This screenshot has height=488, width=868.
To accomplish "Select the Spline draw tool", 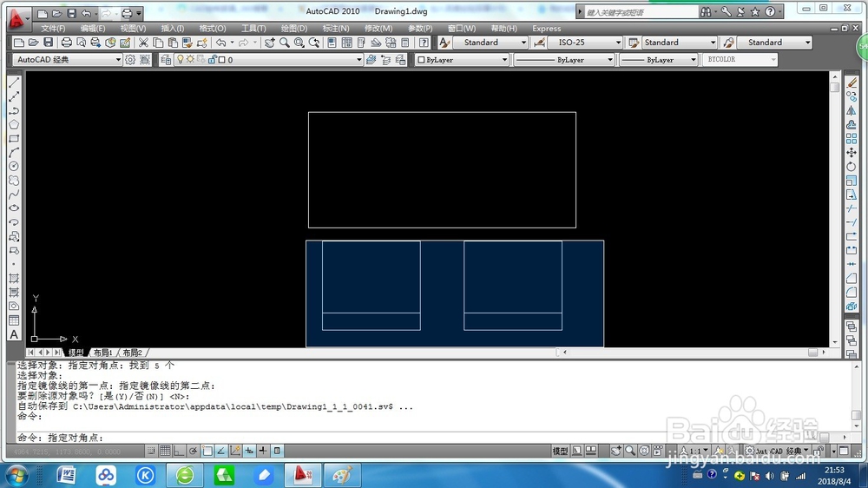I will click(x=14, y=195).
